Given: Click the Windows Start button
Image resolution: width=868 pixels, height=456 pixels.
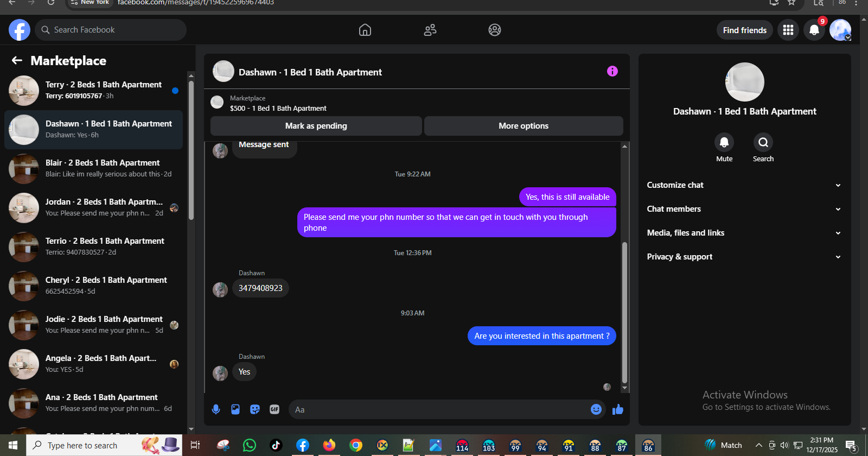Looking at the screenshot, I should point(13,445).
